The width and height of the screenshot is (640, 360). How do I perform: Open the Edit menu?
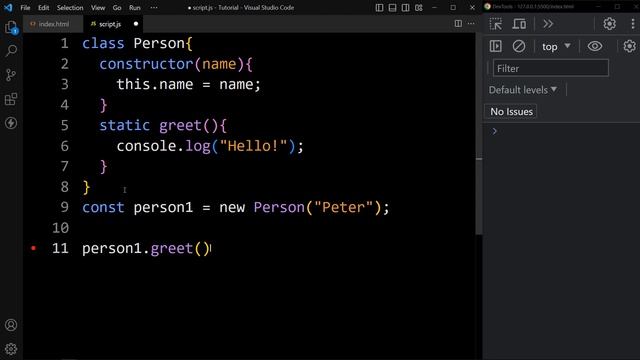pos(43,7)
